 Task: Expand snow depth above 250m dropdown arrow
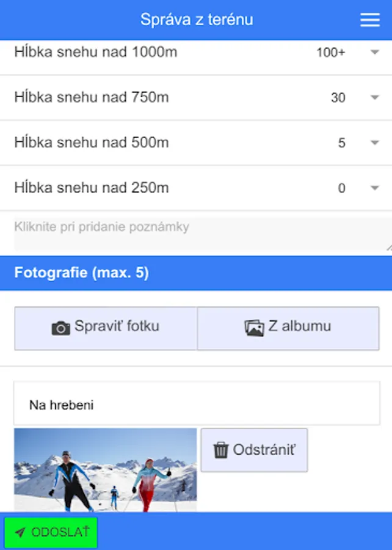tap(375, 188)
